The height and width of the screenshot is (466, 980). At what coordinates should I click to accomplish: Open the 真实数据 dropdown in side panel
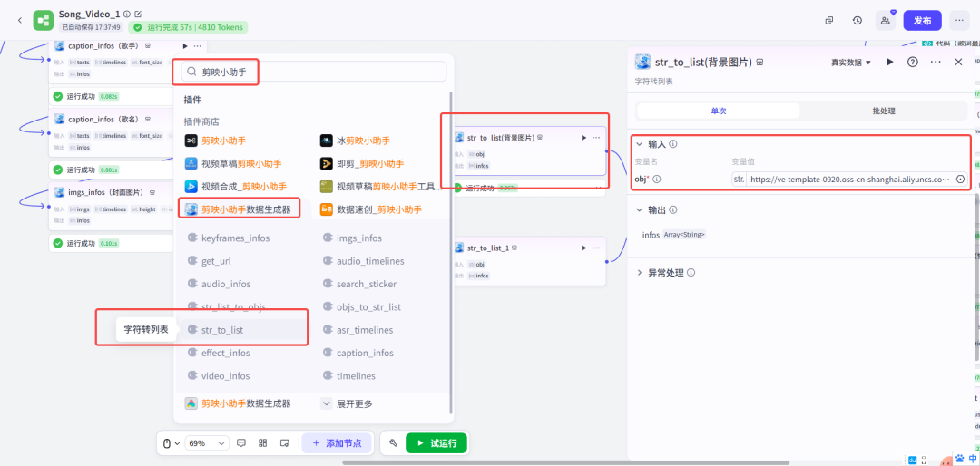(850, 63)
